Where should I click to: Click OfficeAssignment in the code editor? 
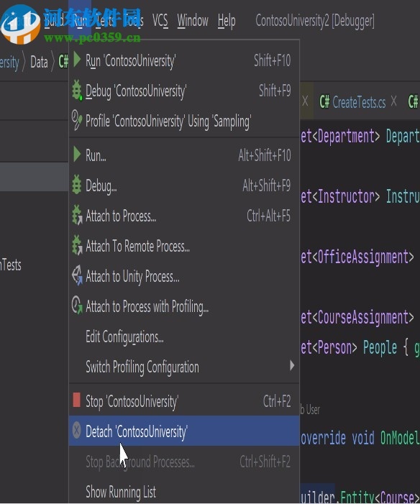[x=362, y=257]
